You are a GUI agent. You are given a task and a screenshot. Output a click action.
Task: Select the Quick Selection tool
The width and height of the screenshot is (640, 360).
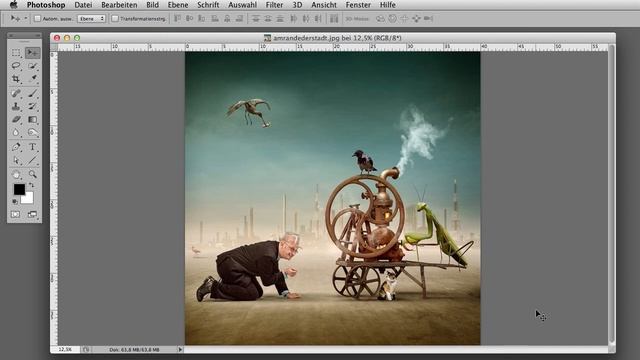click(33, 65)
